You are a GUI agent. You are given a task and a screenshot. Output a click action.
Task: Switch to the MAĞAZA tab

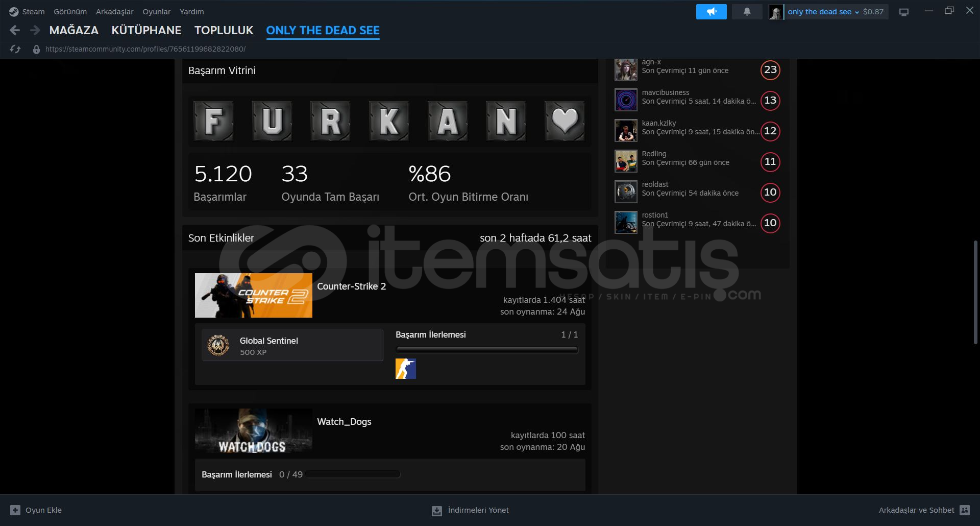(73, 30)
